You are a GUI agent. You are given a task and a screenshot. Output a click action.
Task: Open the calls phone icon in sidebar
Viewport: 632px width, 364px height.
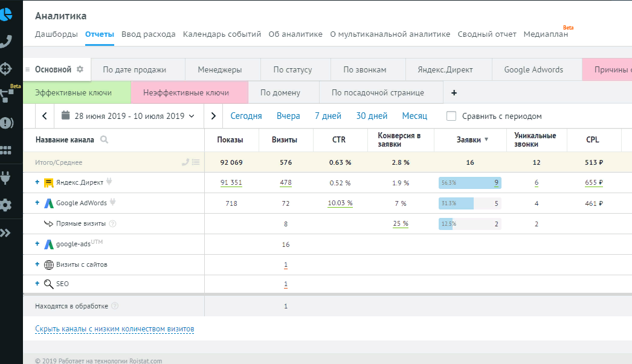pos(6,41)
